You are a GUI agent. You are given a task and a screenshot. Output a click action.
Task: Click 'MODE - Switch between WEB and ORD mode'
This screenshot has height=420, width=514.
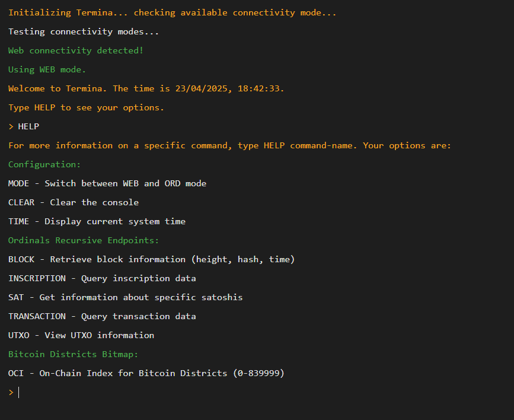coord(107,183)
